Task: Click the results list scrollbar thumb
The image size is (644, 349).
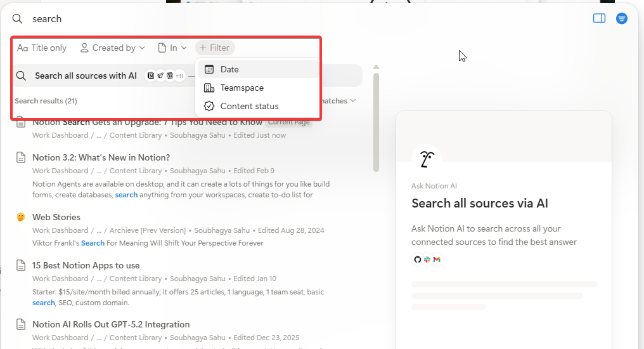Action: [x=376, y=121]
